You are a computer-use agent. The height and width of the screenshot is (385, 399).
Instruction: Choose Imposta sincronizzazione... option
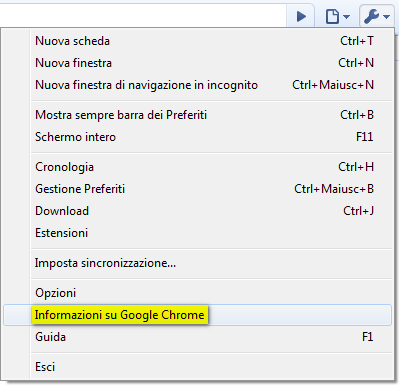(x=197, y=263)
